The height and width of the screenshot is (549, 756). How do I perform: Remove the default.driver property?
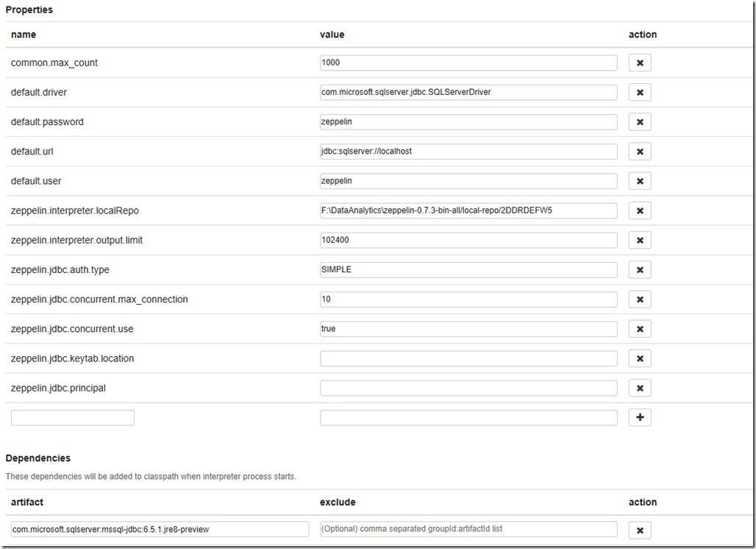click(x=639, y=92)
